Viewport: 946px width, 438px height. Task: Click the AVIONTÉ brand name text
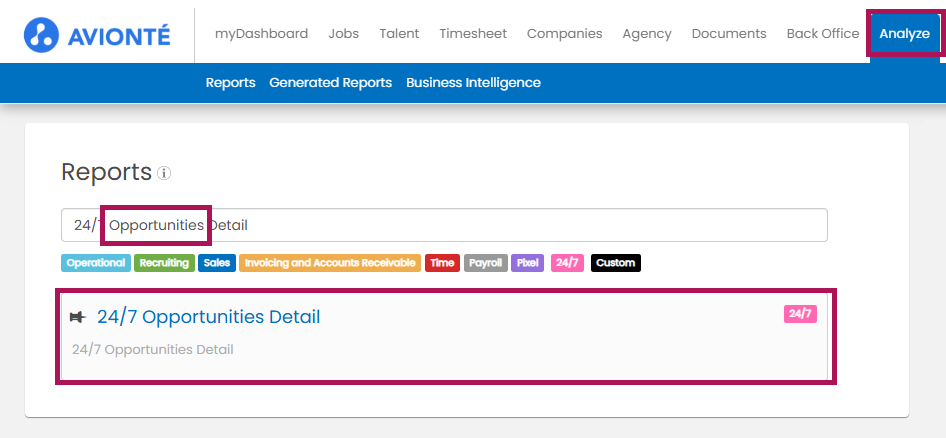coord(119,36)
